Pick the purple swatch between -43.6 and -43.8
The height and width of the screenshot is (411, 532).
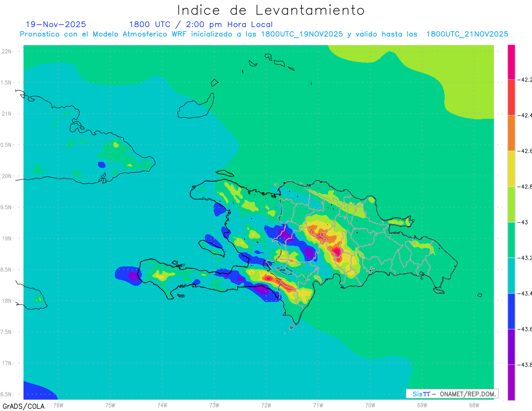pos(511,347)
